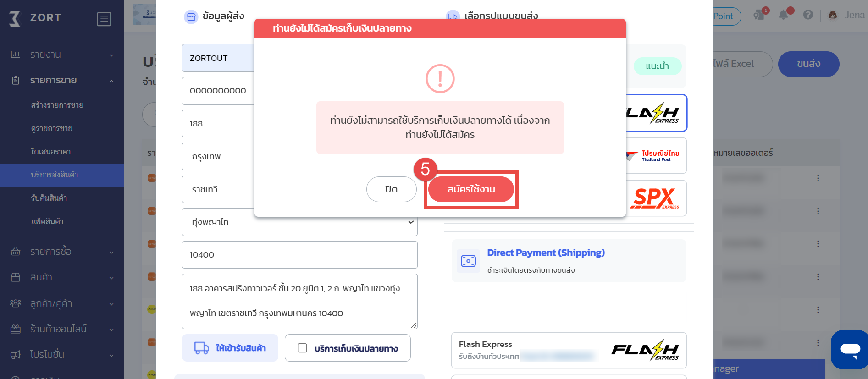Click the postal code 10400 field

click(x=300, y=255)
